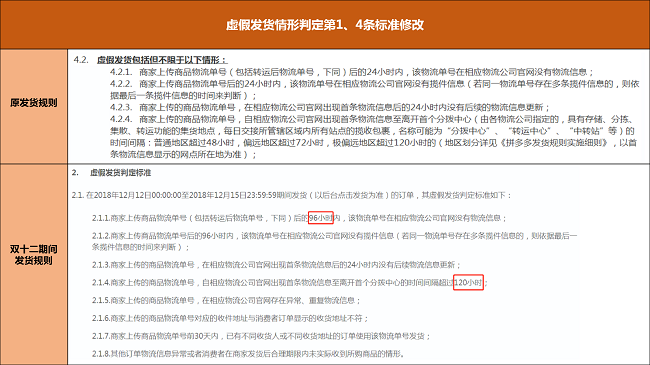Click clause 4.2.3 text line

point(330,107)
